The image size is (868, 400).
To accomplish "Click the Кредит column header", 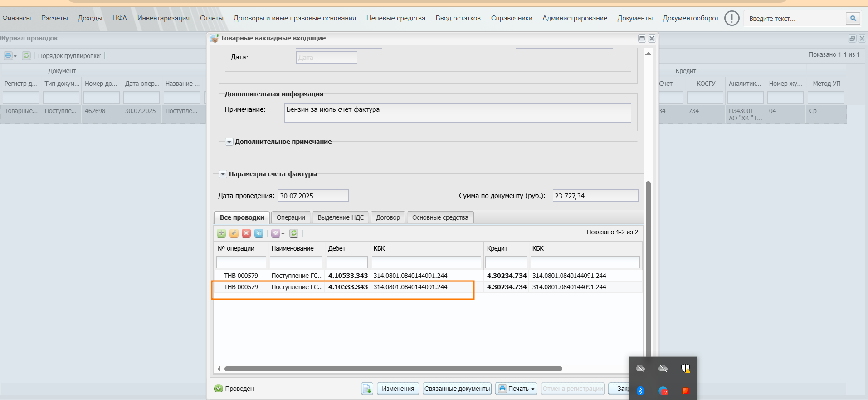I will click(x=506, y=248).
